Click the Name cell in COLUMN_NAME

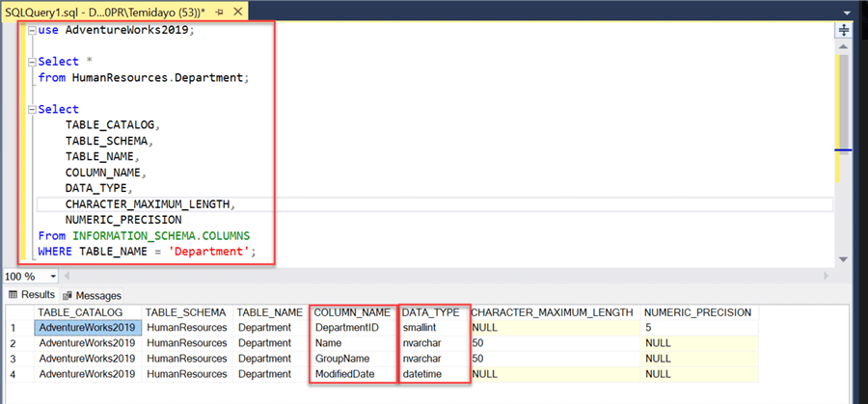click(x=353, y=343)
